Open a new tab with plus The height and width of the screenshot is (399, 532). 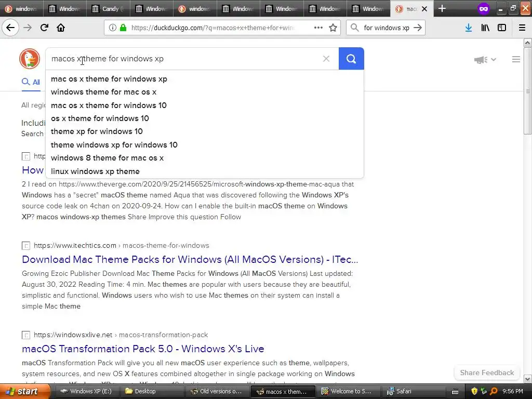[442, 8]
